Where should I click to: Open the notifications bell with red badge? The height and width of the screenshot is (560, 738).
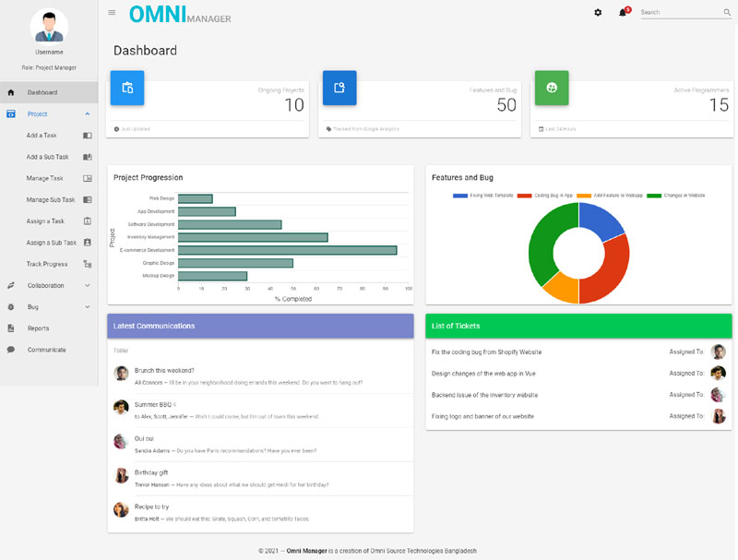point(621,13)
